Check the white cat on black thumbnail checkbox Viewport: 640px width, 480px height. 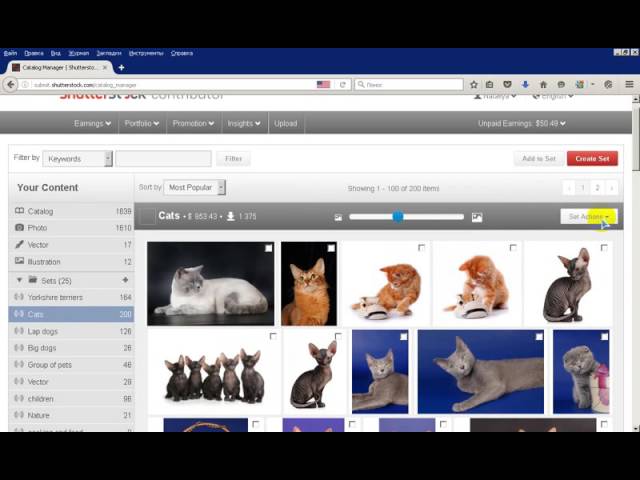269,248
